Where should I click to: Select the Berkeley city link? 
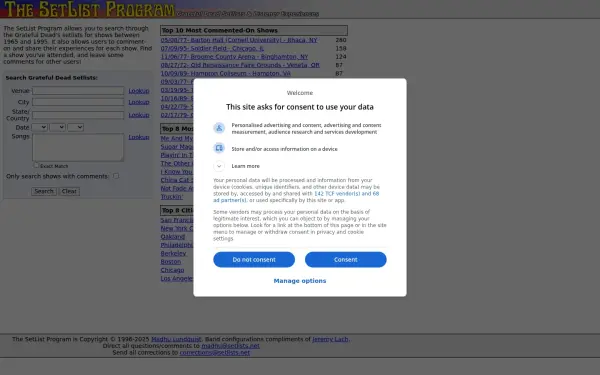coord(173,253)
